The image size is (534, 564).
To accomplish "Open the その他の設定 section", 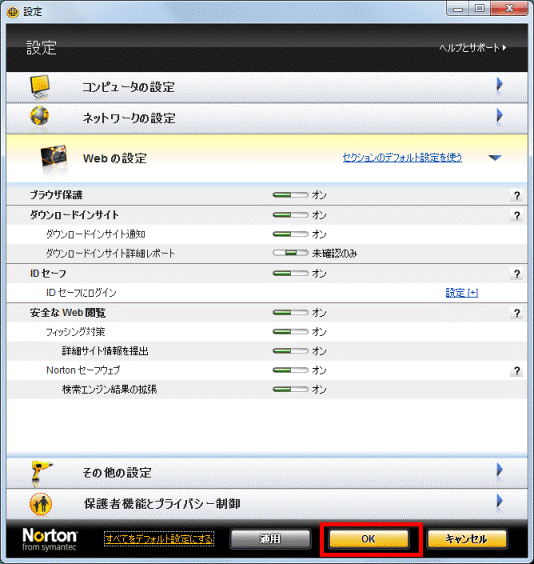I will pos(267,473).
